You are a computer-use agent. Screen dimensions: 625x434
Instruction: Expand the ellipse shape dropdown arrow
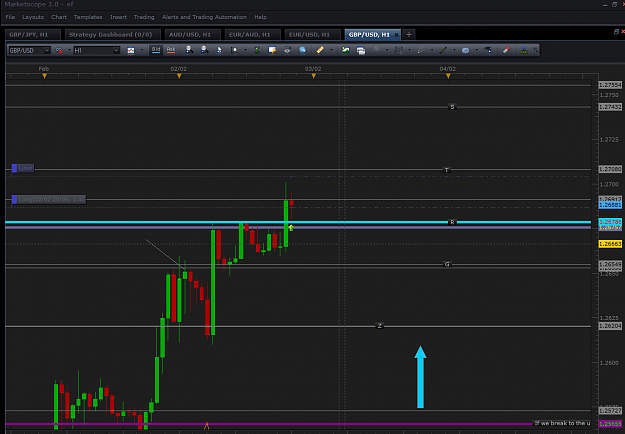pos(476,51)
